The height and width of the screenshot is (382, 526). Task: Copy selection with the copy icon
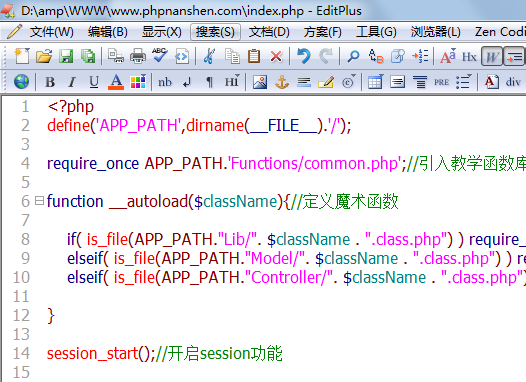pyautogui.click(x=232, y=56)
